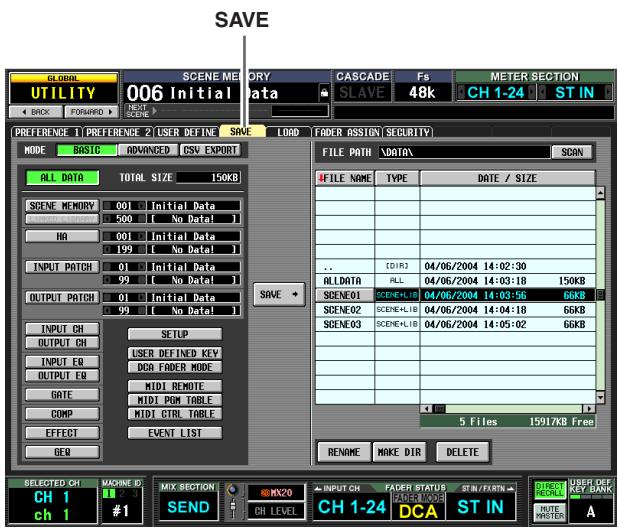Select the parent directory '..' row

click(455, 266)
